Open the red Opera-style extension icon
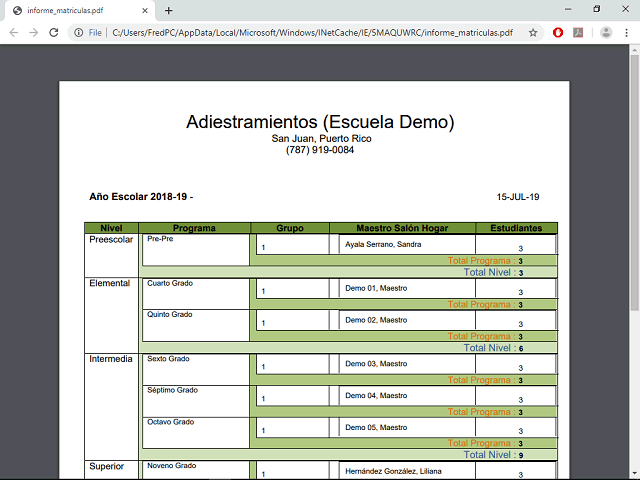 (558, 33)
